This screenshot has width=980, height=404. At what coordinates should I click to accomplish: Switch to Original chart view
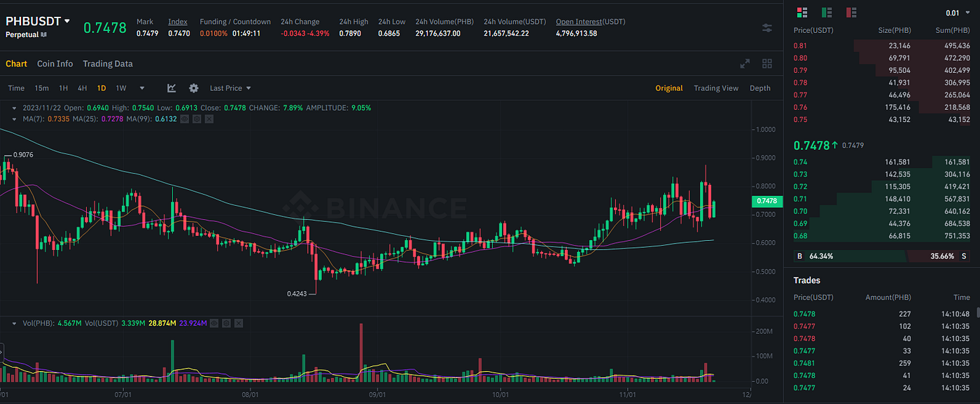coord(668,88)
